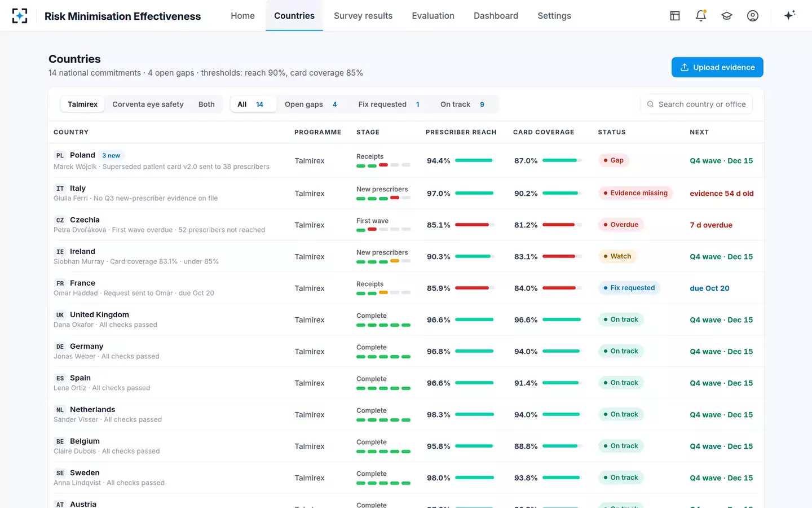Click the Overdue badge for Czechia
The image size is (812, 508).
[621, 225]
